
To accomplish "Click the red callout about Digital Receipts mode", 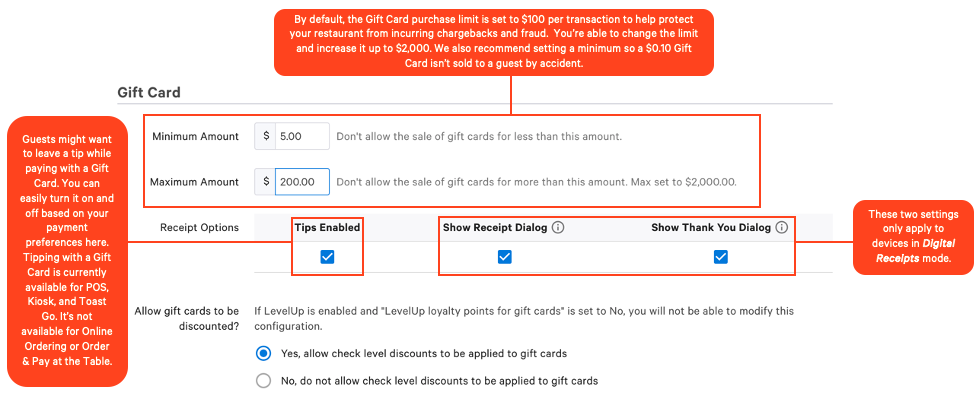I will 913,237.
